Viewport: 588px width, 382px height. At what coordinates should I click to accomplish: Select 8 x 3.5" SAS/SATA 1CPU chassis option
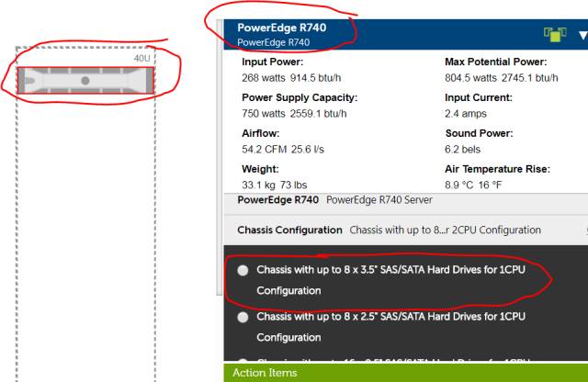243,270
